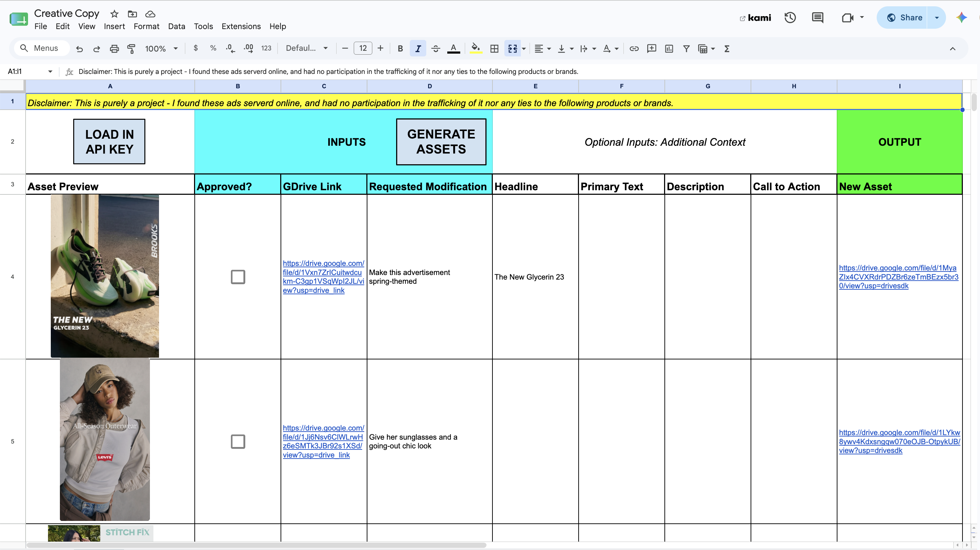Open the comments history panel
Viewport: 980px width, 550px height.
[x=817, y=18]
